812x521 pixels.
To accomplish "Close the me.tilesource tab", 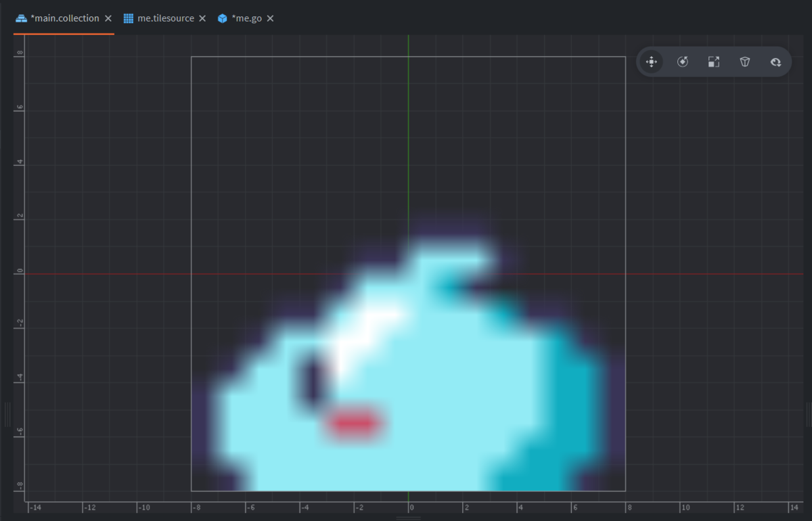I will pos(202,18).
